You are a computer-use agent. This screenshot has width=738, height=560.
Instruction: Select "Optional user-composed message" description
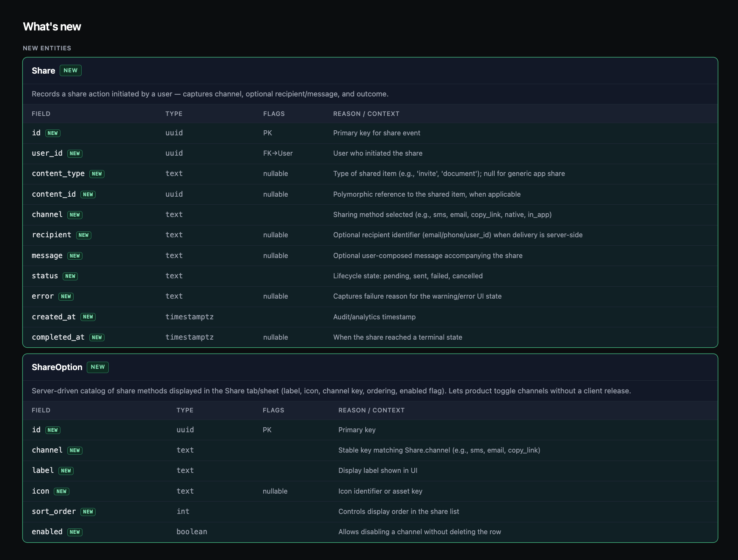tap(428, 255)
